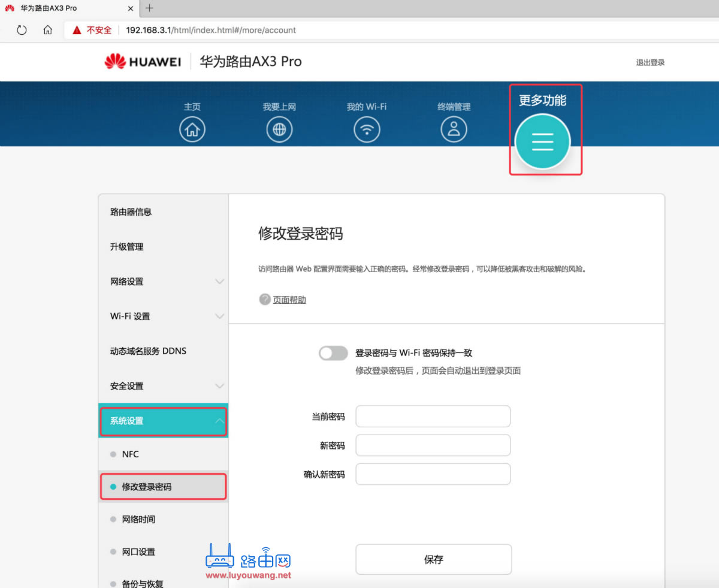Open the 主页 home icon in navigation

click(192, 128)
